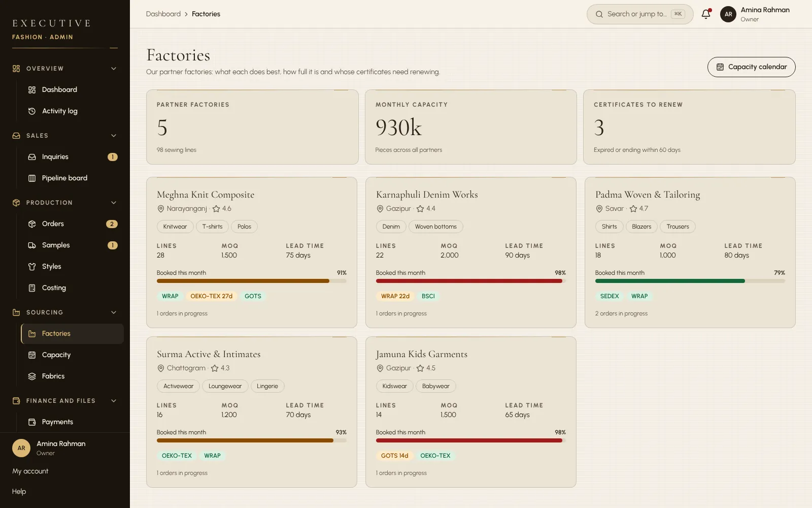This screenshot has height=508, width=812.
Task: Click the Blazers tag on Padma card
Action: point(641,227)
